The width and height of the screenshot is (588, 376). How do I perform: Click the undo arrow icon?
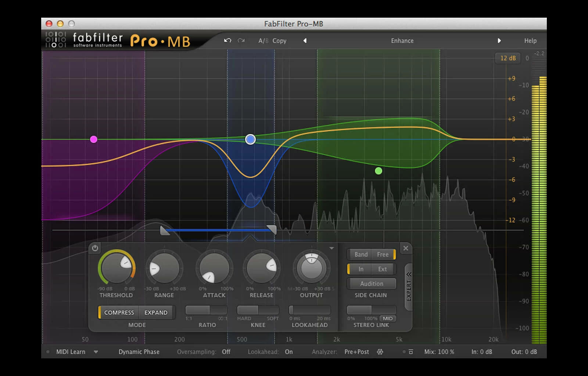click(x=227, y=40)
